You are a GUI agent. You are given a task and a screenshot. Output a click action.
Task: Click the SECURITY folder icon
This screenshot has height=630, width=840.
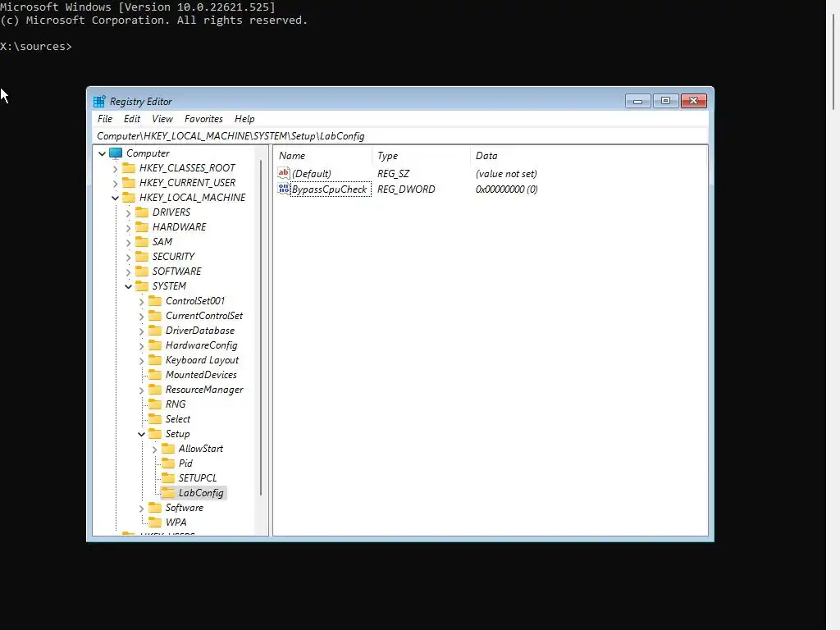(x=142, y=257)
